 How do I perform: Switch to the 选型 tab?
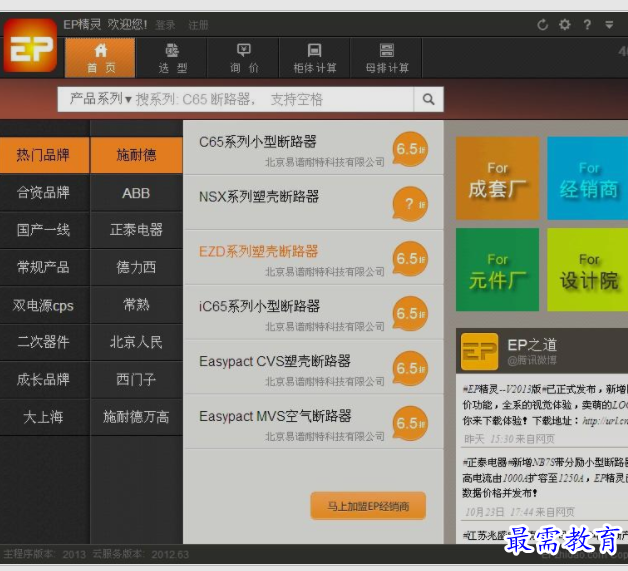[x=173, y=58]
